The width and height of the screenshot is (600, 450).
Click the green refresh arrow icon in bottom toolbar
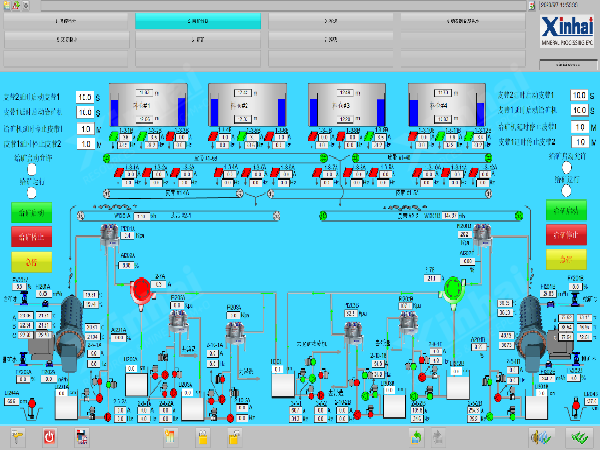tap(415, 436)
